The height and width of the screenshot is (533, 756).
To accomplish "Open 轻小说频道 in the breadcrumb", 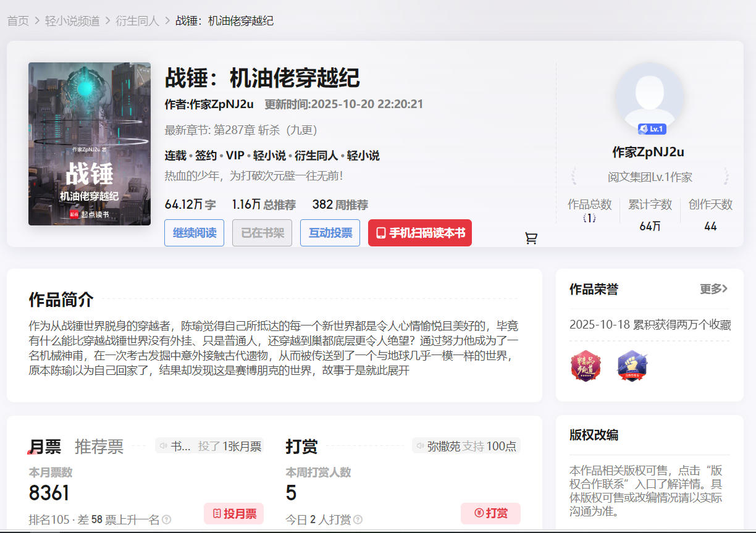I will tap(72, 21).
